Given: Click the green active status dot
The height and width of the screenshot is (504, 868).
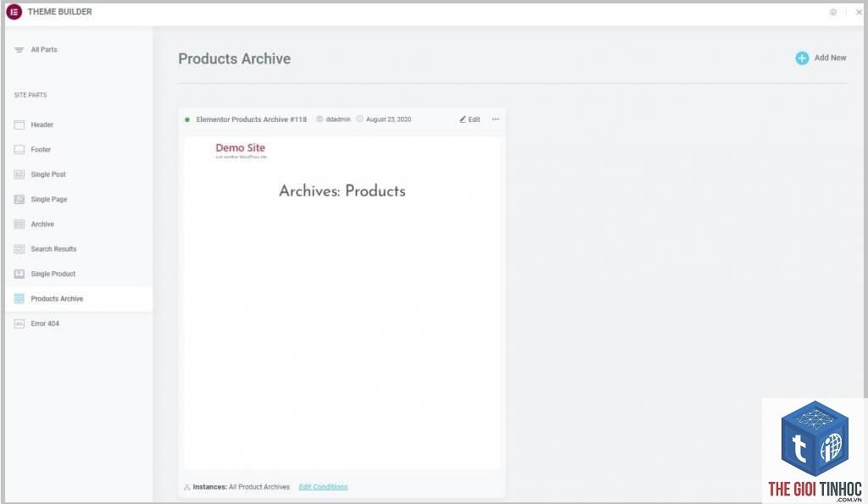Looking at the screenshot, I should tap(187, 119).
